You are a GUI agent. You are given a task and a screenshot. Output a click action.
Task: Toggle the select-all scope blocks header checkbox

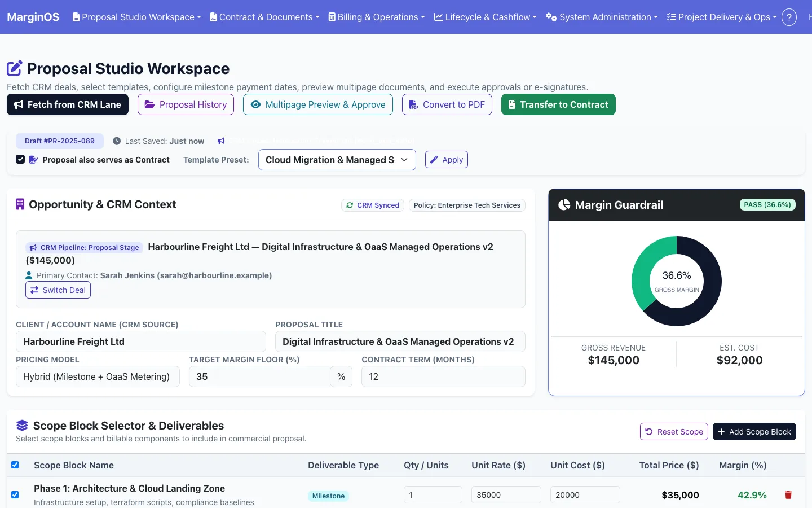pos(15,465)
